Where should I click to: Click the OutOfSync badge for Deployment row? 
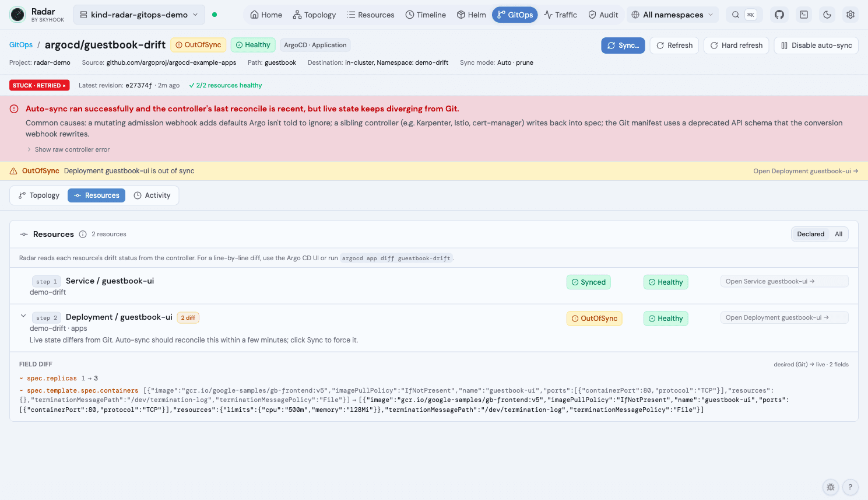click(595, 319)
